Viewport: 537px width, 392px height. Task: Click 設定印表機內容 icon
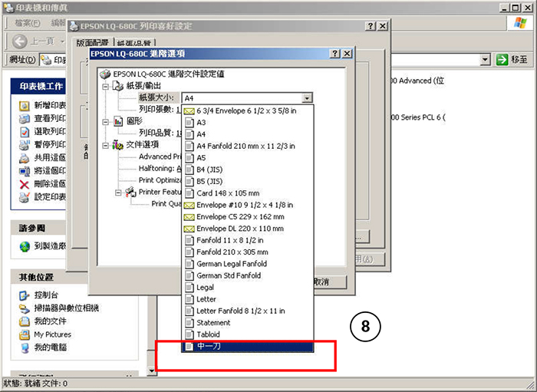click(24, 197)
